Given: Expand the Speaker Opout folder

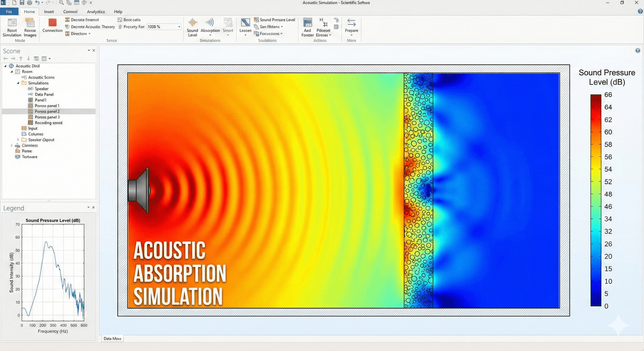Looking at the screenshot, I should (18, 140).
